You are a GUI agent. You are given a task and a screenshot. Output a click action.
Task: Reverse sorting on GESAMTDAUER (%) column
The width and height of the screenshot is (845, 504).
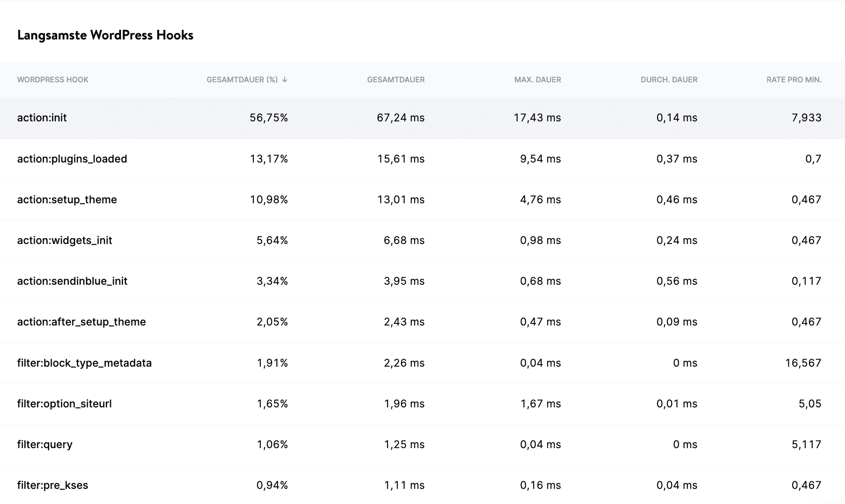(246, 79)
